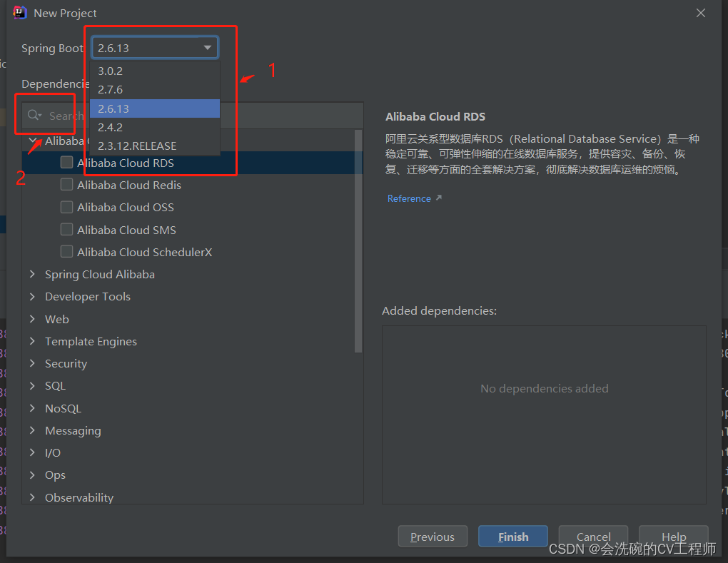Click the 'Added dependencies:' label
Screen dimensions: 728x563
(x=439, y=310)
